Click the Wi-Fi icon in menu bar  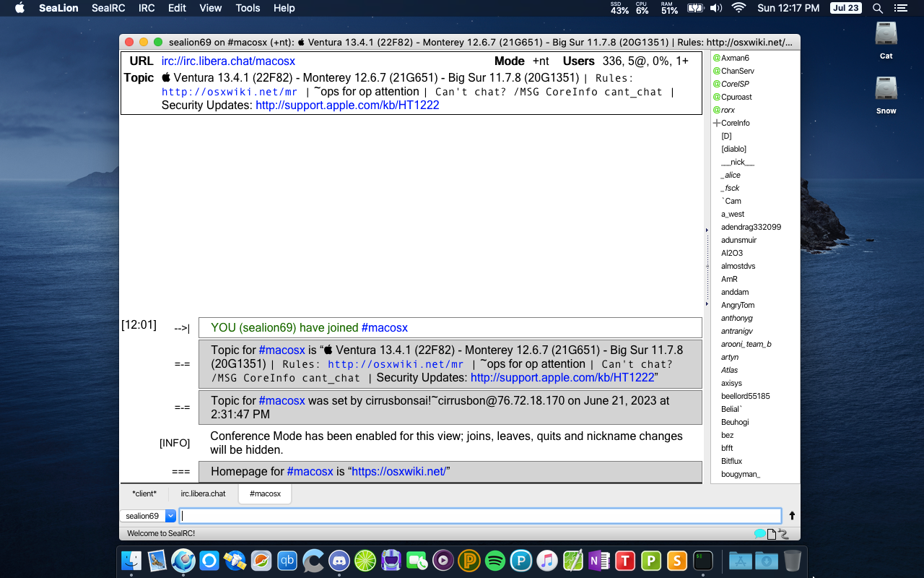click(738, 8)
